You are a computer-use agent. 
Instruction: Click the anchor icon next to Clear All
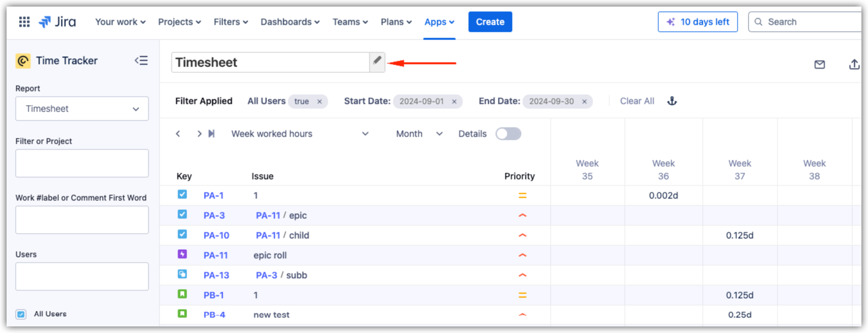coord(672,101)
